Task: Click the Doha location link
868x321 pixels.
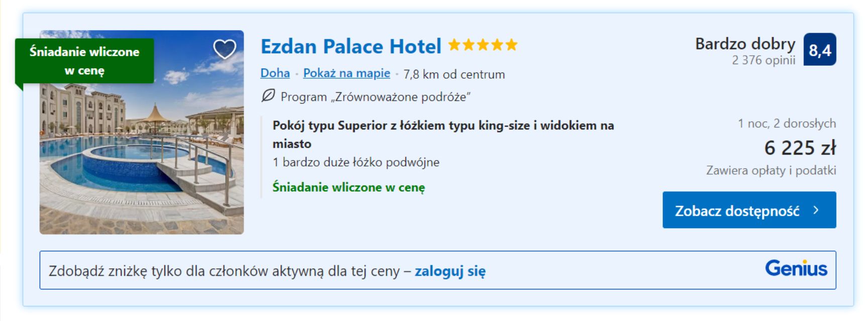Action: click(x=274, y=73)
